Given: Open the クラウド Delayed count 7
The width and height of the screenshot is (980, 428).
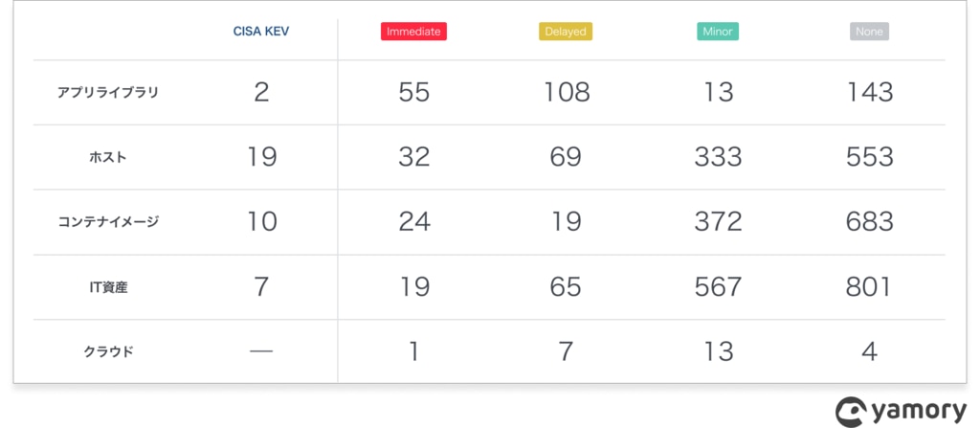Looking at the screenshot, I should point(566,351).
